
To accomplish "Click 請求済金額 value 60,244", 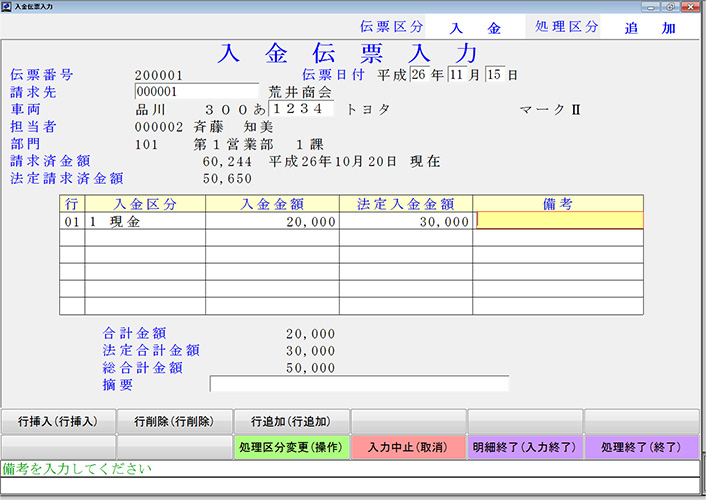I will 227,161.
